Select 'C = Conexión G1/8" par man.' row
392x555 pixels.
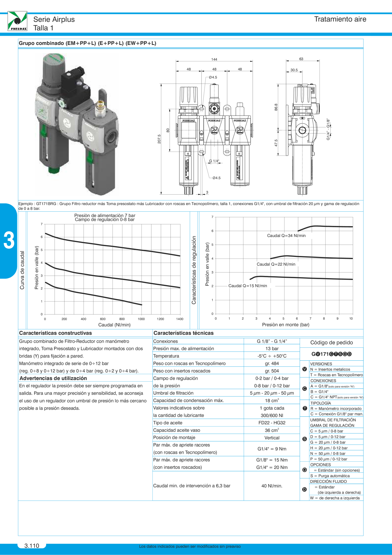pos(337,414)
